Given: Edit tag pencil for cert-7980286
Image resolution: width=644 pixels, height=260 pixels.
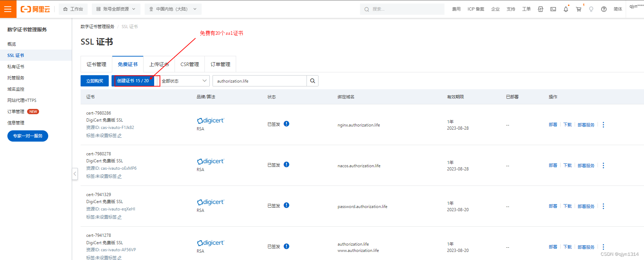Looking at the screenshot, I should [x=120, y=136].
